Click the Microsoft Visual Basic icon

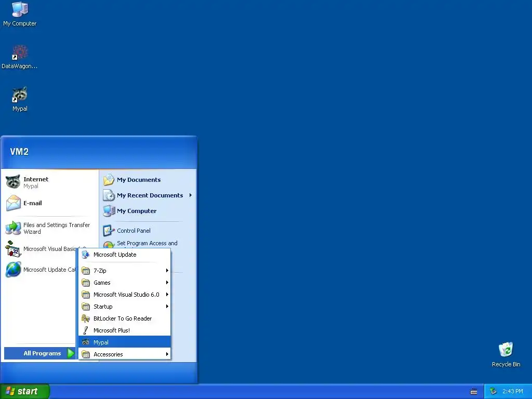(13, 249)
